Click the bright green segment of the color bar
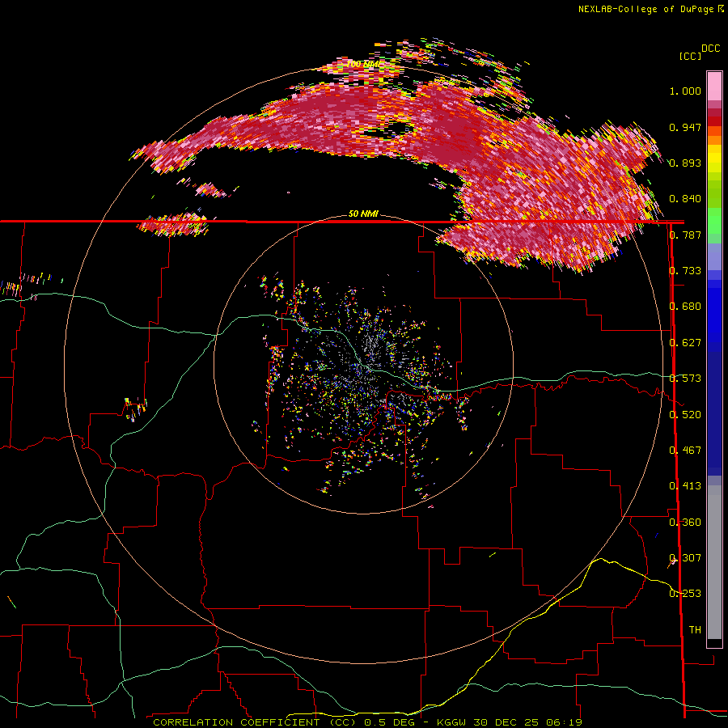728x728 pixels. (x=714, y=221)
